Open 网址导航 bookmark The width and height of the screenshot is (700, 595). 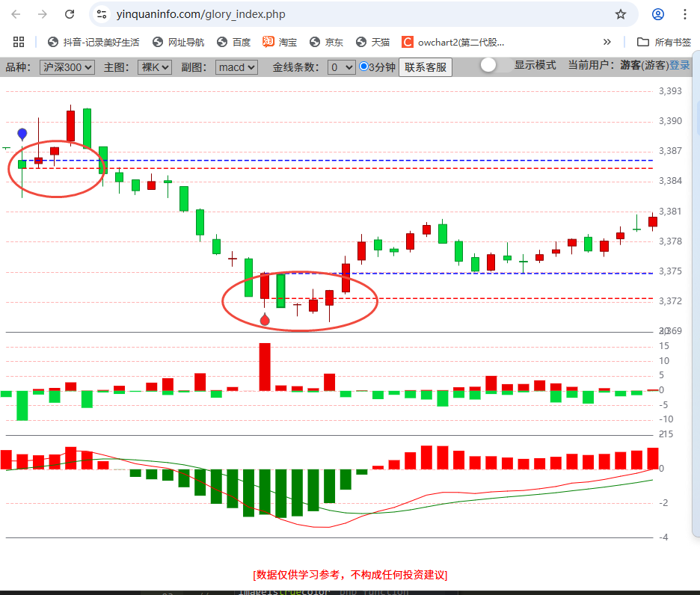[x=179, y=42]
